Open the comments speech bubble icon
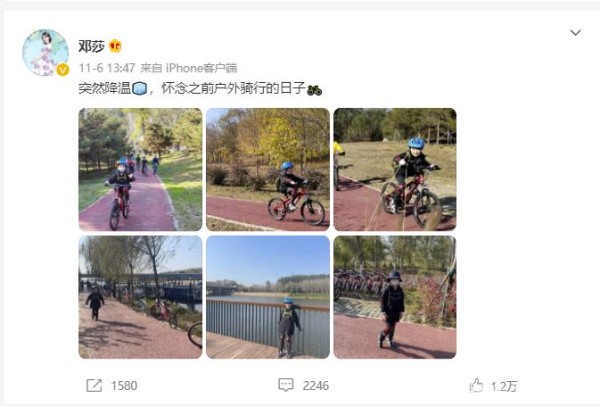The height and width of the screenshot is (406, 600). point(286,385)
